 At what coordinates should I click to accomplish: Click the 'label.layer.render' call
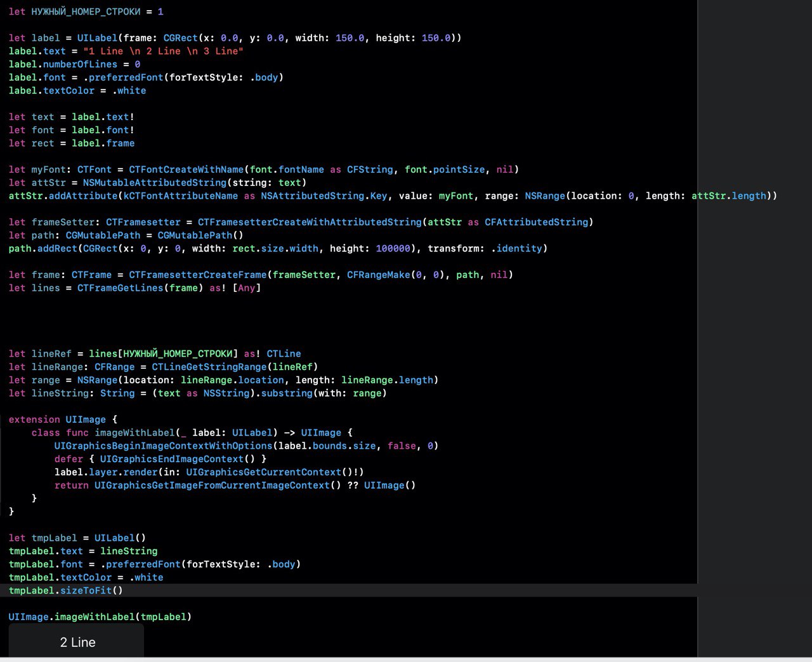(105, 472)
